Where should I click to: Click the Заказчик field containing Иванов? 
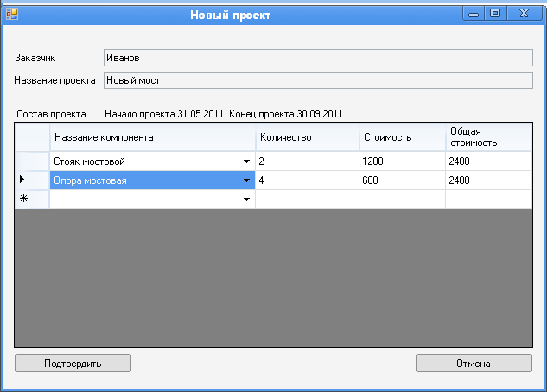318,58
